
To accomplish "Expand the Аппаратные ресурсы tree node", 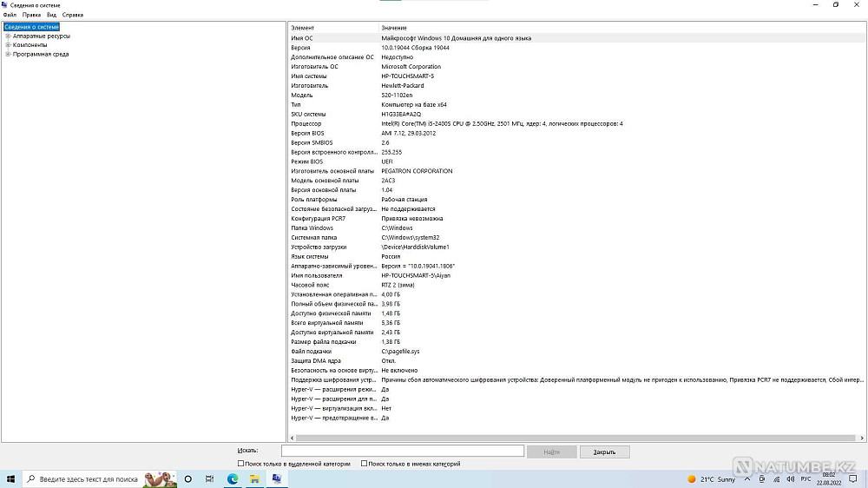I will point(8,36).
